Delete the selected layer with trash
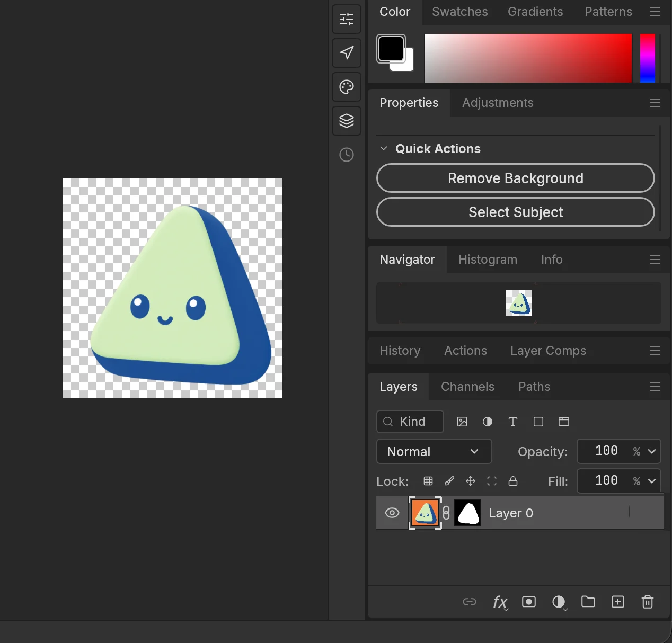 [648, 602]
